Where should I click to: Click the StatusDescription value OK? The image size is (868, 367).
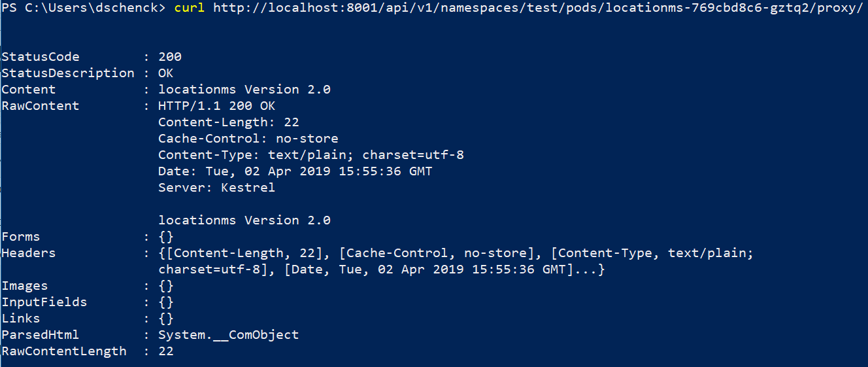tap(165, 73)
